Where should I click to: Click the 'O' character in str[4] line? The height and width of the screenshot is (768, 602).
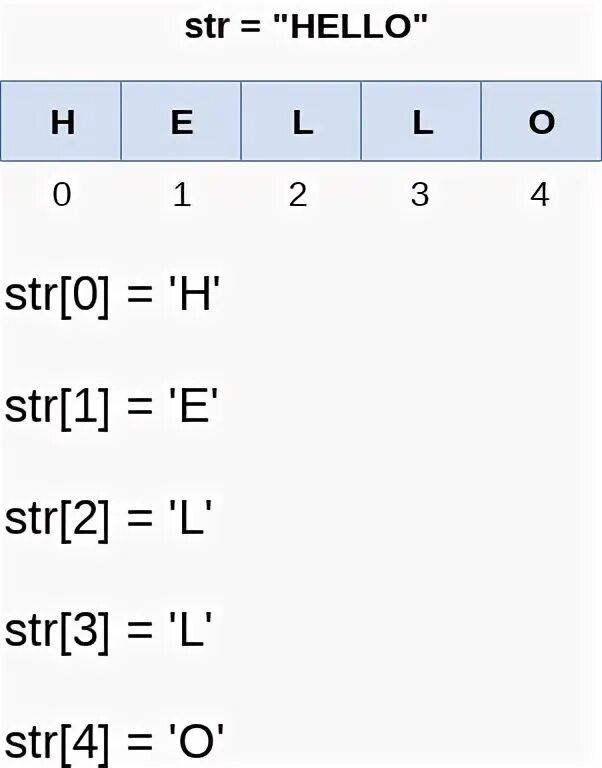pos(195,741)
